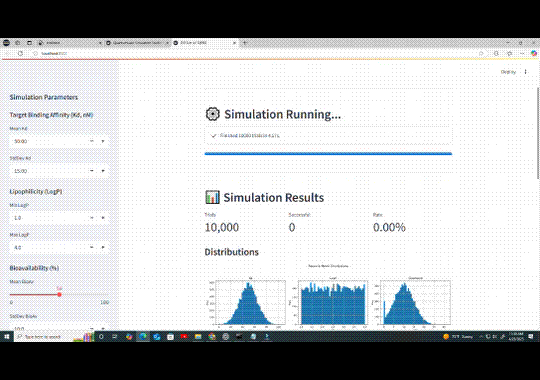Viewport: 540px width, 380px height.
Task: Click the browser Refresh button
Action: [x=20, y=53]
